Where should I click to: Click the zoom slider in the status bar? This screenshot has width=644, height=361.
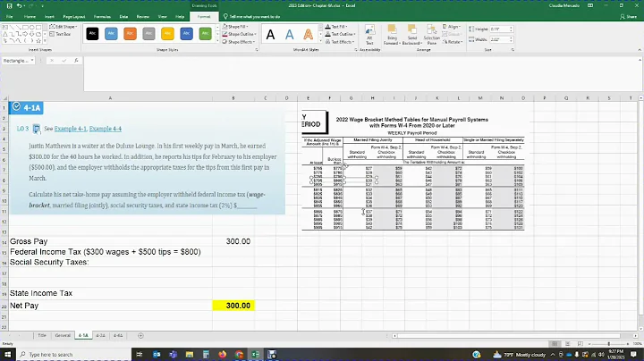click(x=609, y=343)
